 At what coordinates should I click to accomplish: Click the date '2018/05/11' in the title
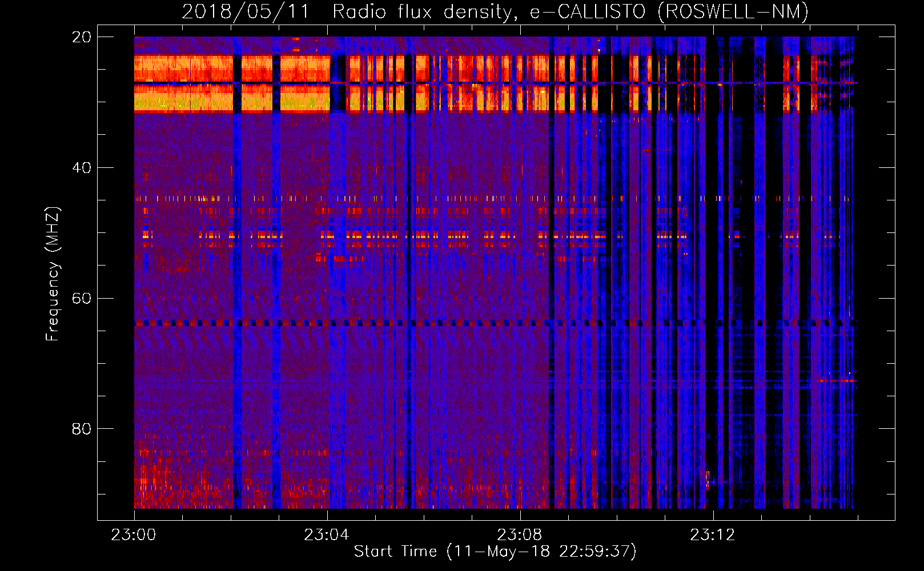click(x=245, y=11)
